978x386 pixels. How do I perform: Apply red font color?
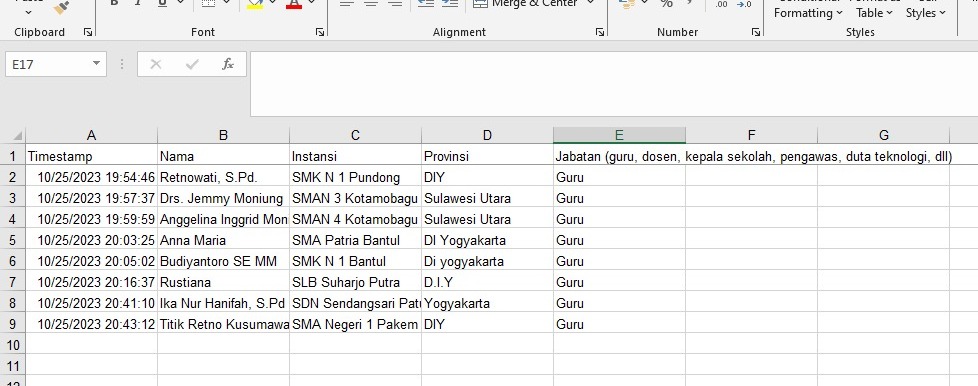click(294, 4)
